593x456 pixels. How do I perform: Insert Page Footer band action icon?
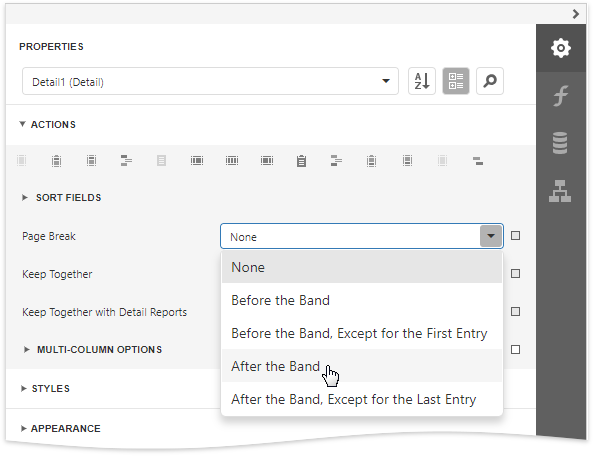pyautogui.click(x=407, y=161)
